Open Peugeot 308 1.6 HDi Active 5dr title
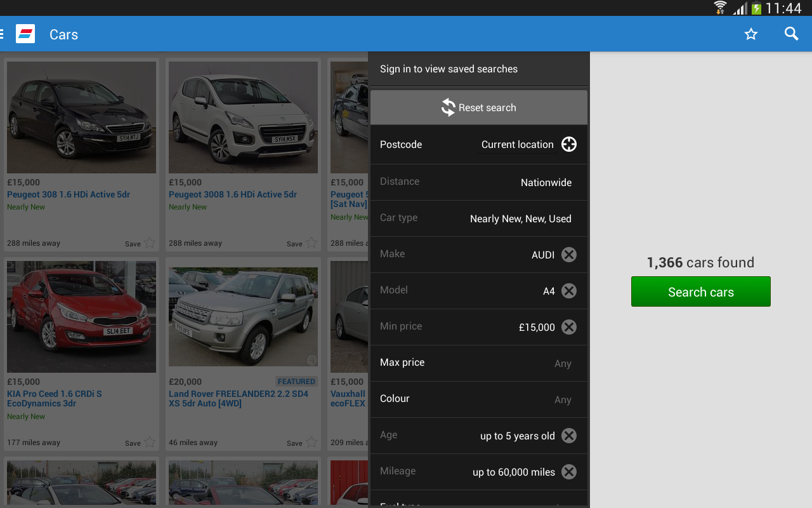Screen dimensions: 812x508 tap(69, 194)
